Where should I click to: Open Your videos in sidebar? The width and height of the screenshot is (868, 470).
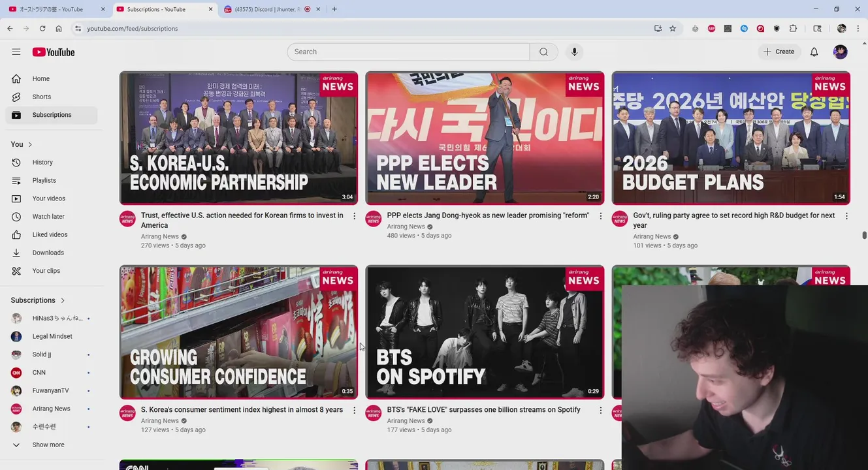click(x=52, y=198)
